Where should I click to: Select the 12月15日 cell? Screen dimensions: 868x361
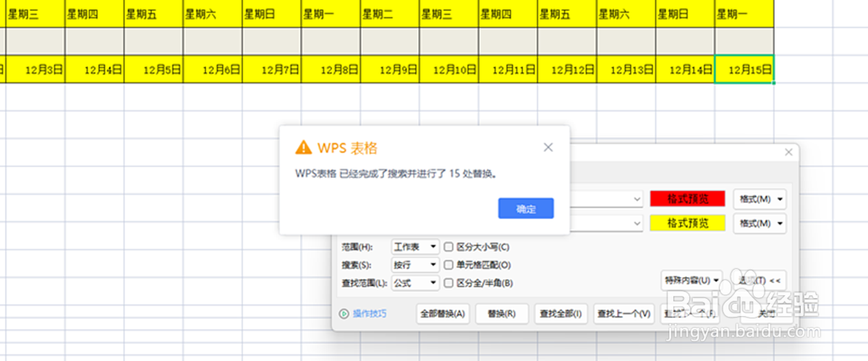click(744, 69)
